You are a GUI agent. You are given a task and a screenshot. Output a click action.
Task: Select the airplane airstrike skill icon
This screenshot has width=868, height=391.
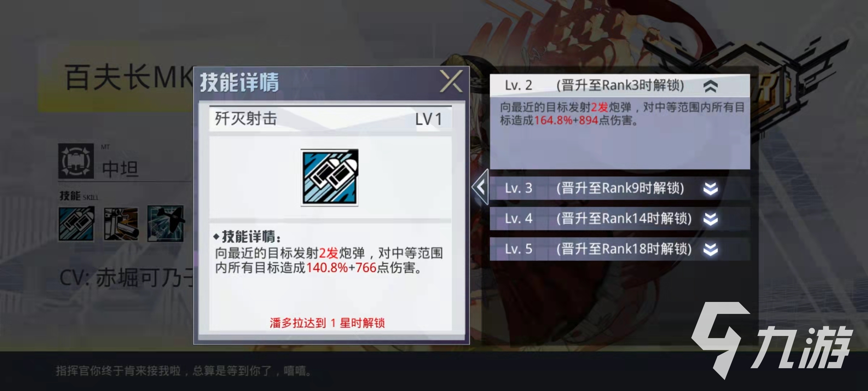165,224
